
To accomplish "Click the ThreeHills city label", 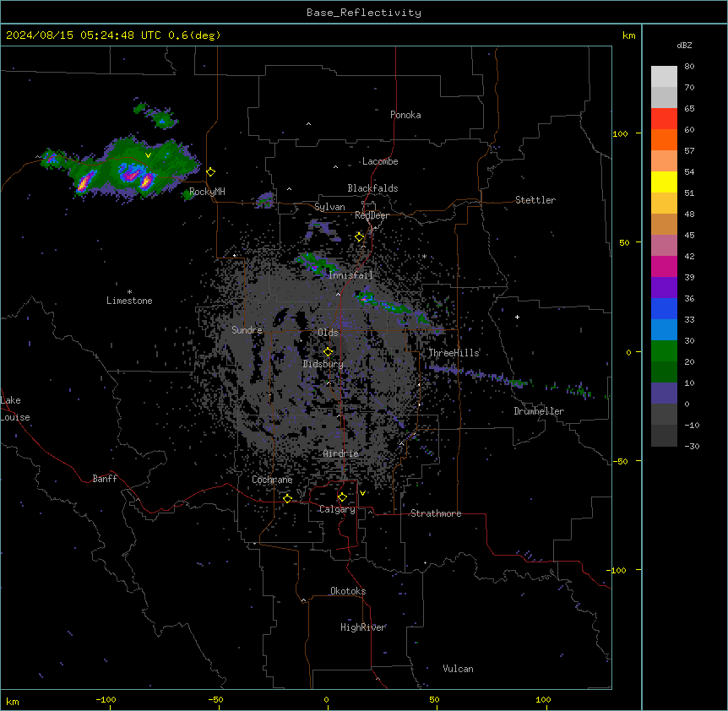I will pyautogui.click(x=454, y=353).
